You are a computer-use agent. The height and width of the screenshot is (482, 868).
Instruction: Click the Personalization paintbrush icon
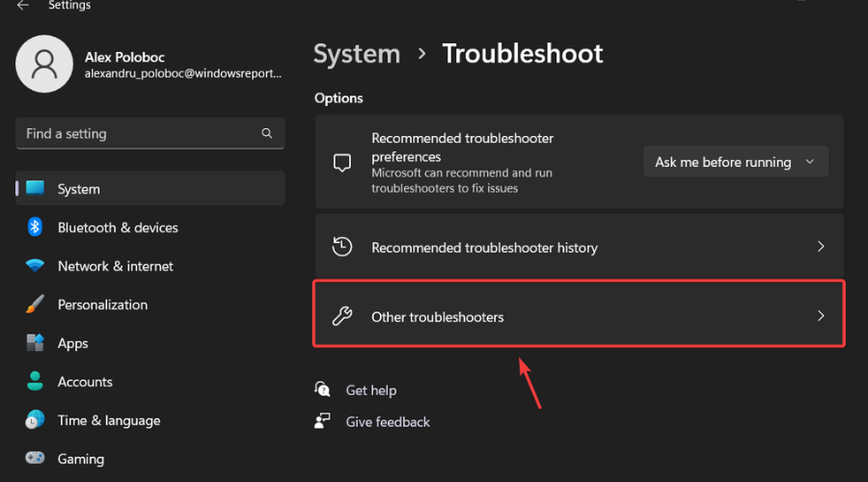click(x=36, y=305)
